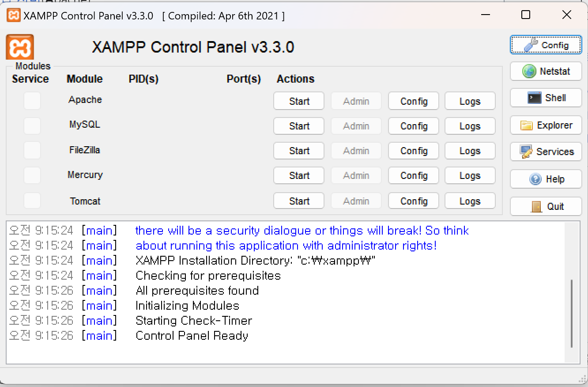This screenshot has width=588, height=387.
Task: Open Help via the question mark button
Action: coord(546,179)
